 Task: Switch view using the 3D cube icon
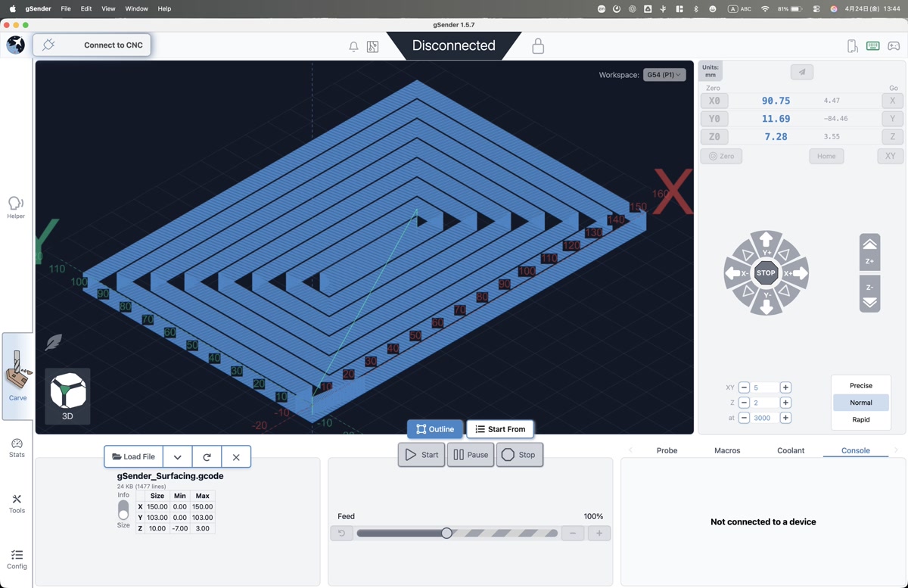(x=67, y=397)
